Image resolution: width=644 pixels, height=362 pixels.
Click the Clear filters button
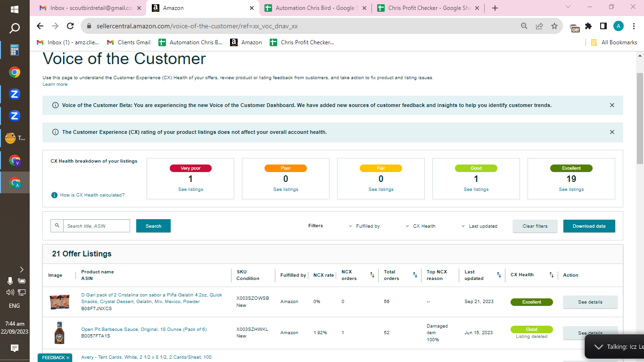[x=535, y=226]
